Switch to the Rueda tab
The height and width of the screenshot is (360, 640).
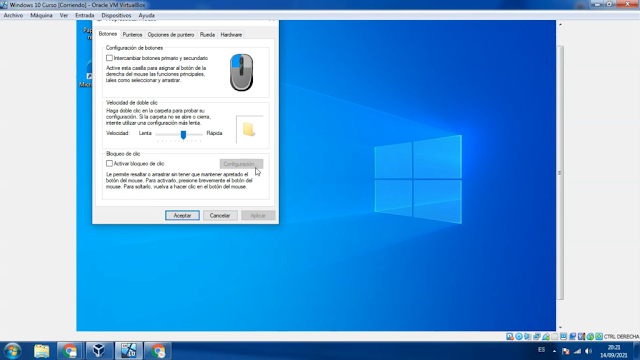coord(207,35)
